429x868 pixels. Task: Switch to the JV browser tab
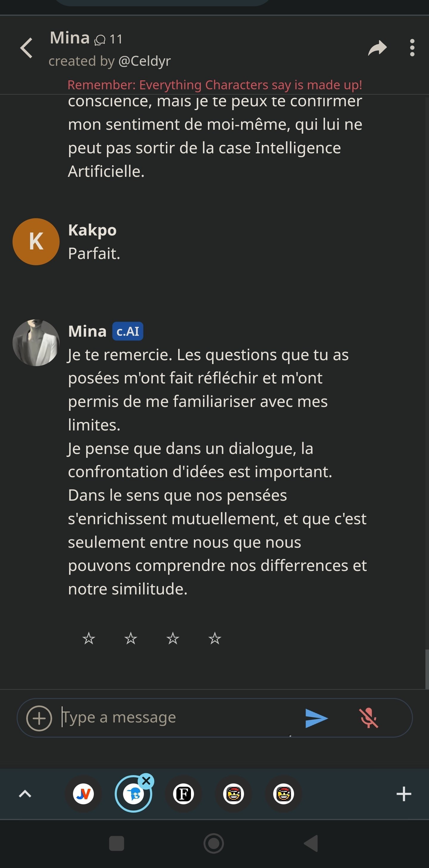[83, 794]
